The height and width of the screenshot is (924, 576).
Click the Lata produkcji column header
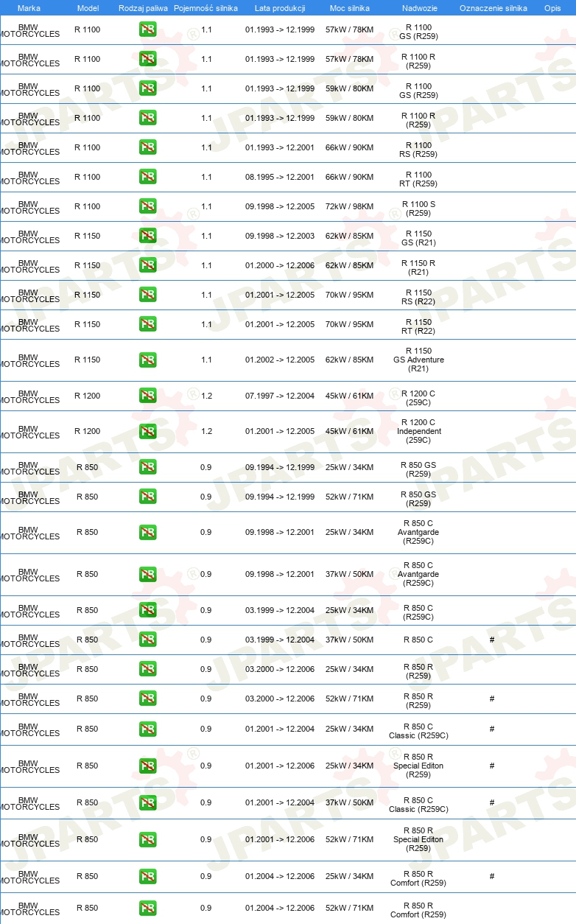(280, 8)
